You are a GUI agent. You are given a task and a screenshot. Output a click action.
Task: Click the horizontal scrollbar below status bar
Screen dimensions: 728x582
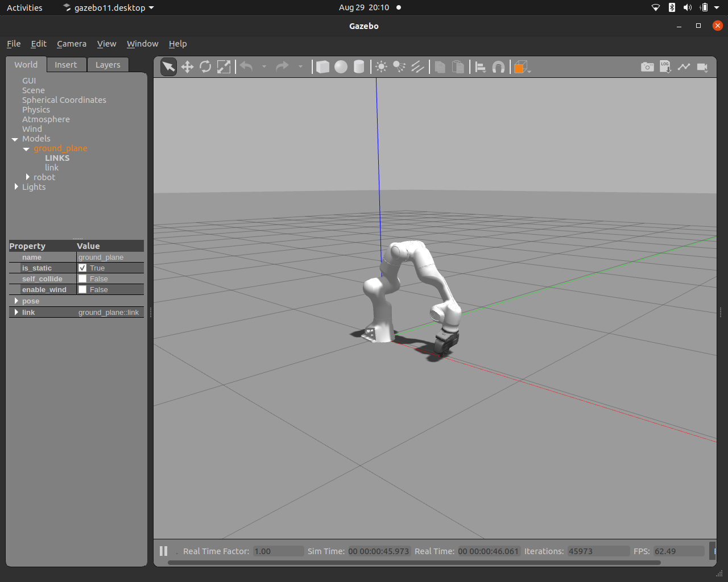coord(414,563)
